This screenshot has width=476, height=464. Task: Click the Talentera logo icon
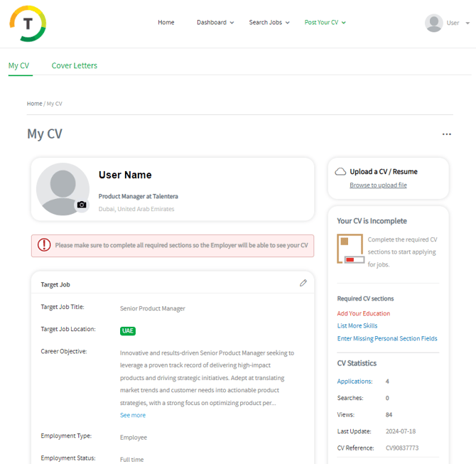click(x=28, y=23)
